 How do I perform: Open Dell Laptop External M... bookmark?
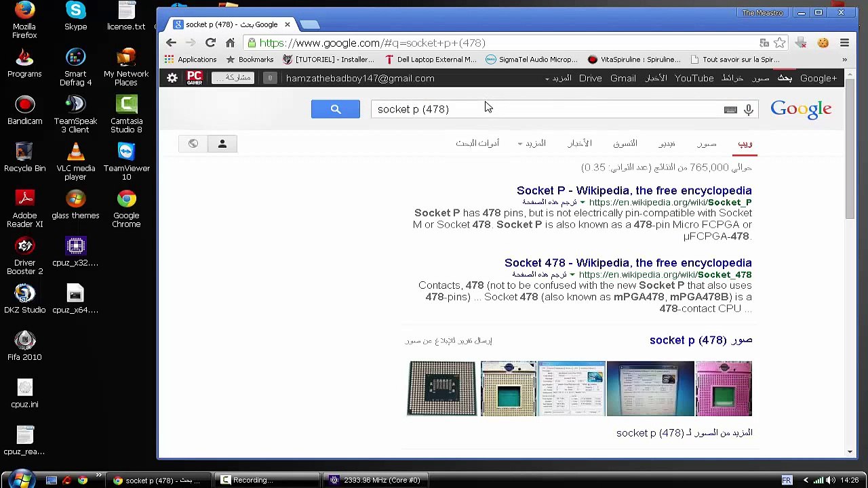pyautogui.click(x=430, y=60)
